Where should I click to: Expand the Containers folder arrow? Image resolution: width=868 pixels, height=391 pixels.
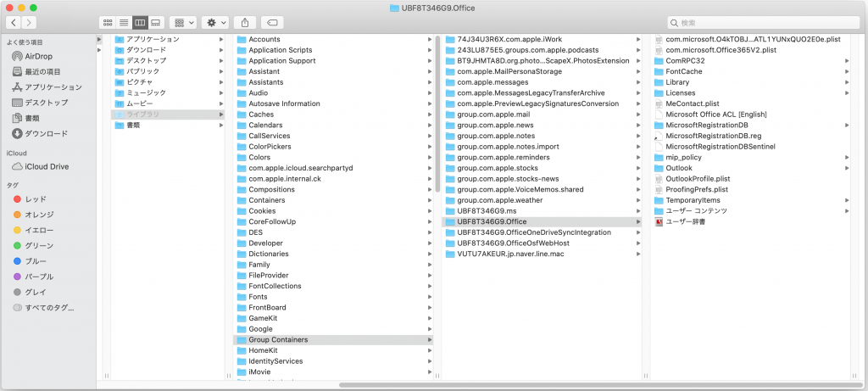430,200
